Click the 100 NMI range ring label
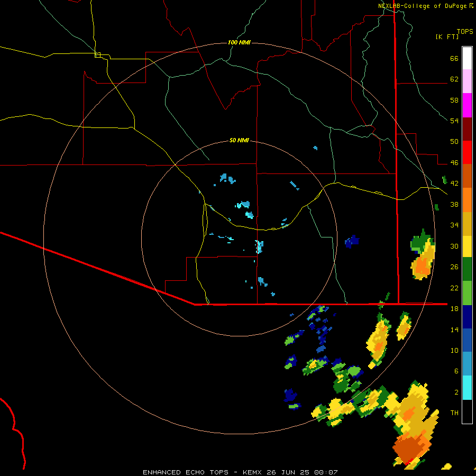This screenshot has height=476, width=476. (x=239, y=42)
